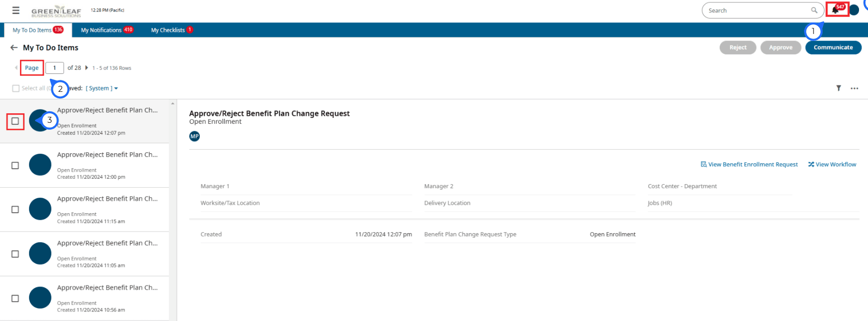Screen dimensions: 868x321
Task: Click the MP initials avatar badge
Action: [195, 136]
